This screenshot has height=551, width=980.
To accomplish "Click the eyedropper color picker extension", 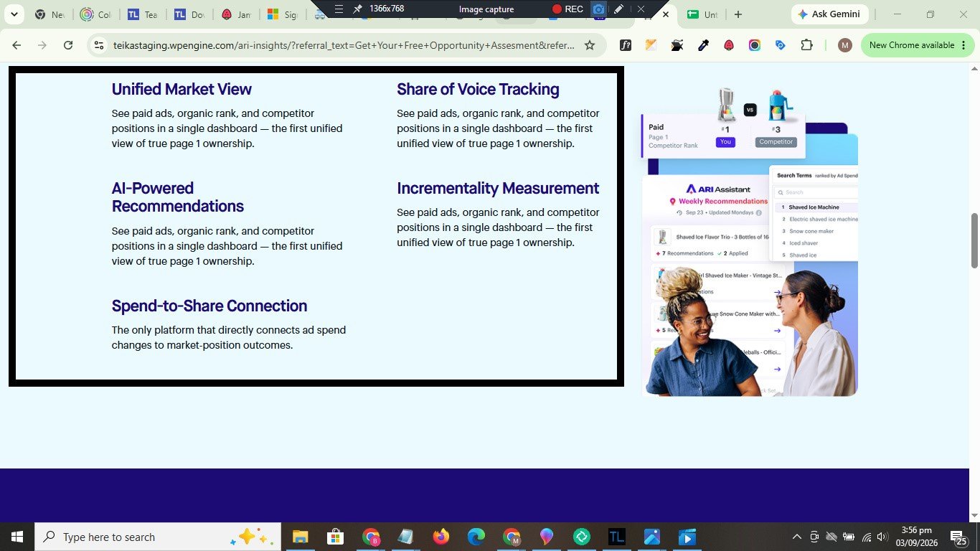I will tap(703, 45).
